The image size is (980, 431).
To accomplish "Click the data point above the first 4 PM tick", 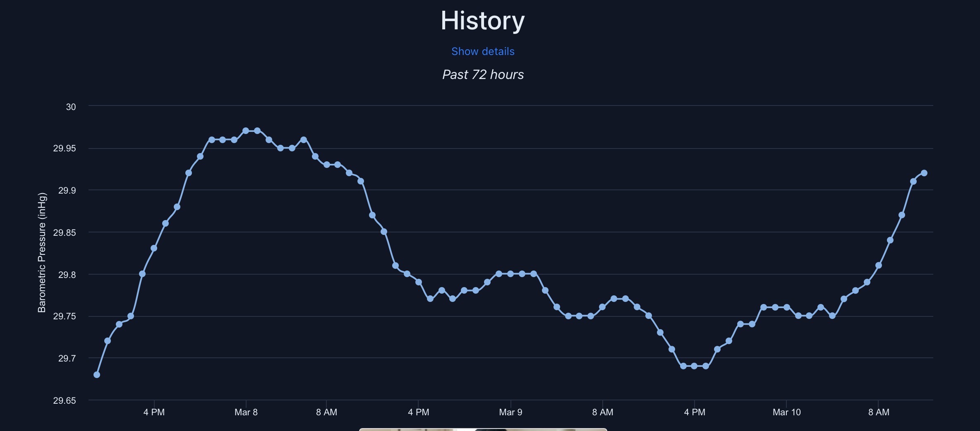I will (154, 248).
